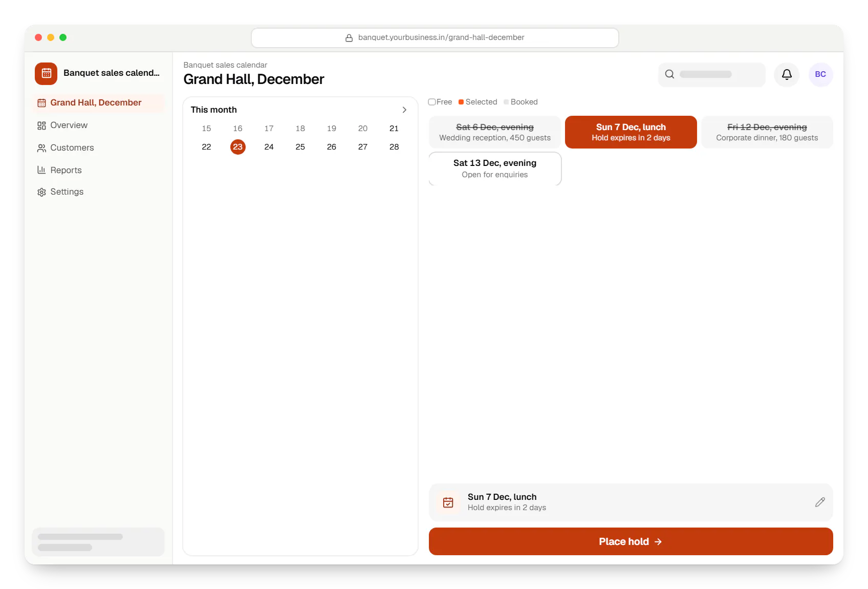This screenshot has width=868, height=589.
Task: Select Sat 6 Dec, evening slot
Action: coord(495,132)
